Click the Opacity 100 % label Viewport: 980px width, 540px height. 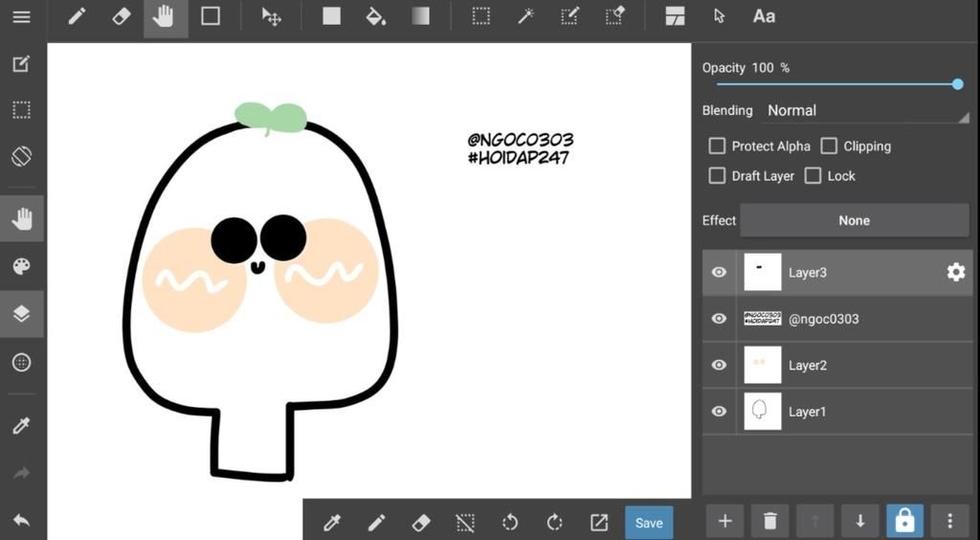(x=746, y=68)
